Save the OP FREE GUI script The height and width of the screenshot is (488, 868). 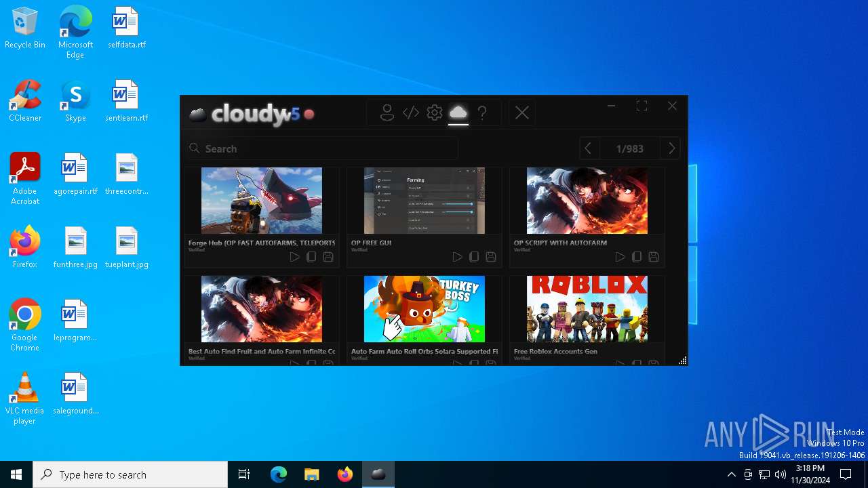click(x=491, y=257)
